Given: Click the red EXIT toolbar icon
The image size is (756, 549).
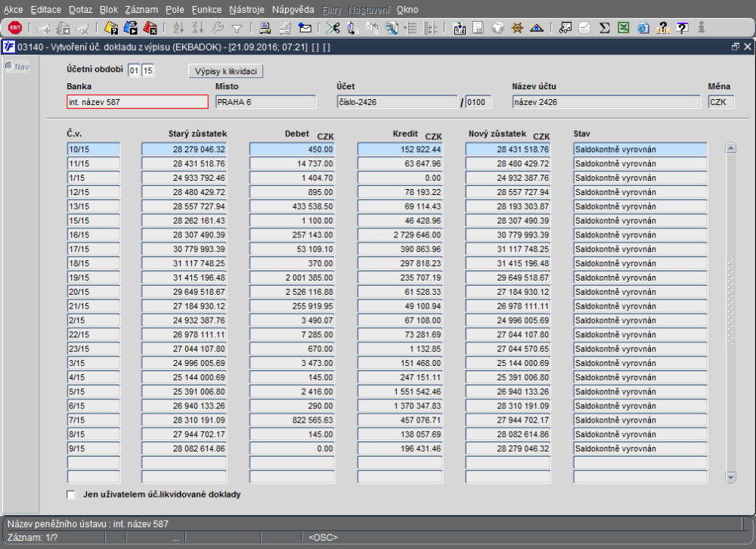Looking at the screenshot, I should [14, 28].
